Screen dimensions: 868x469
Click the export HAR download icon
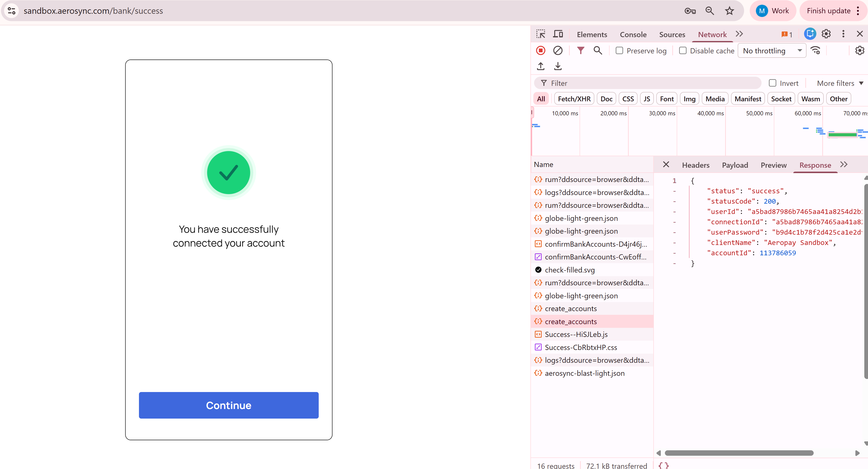tap(558, 66)
